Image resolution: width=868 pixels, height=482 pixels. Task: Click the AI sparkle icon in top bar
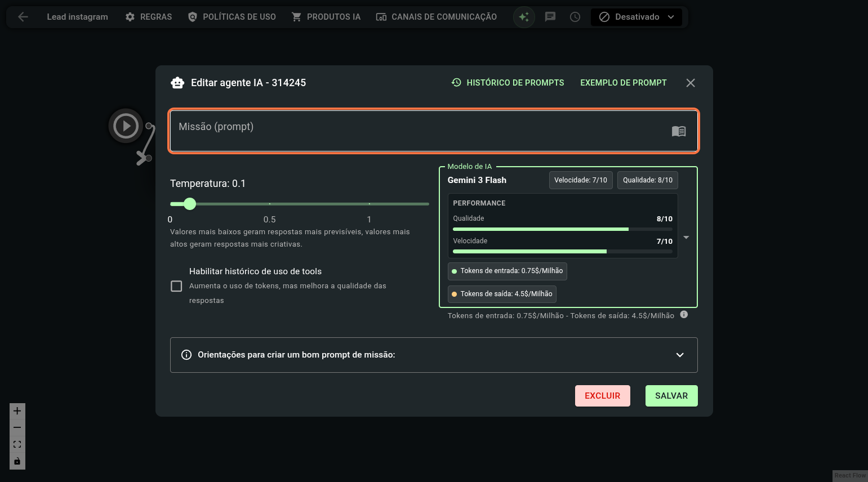point(524,17)
